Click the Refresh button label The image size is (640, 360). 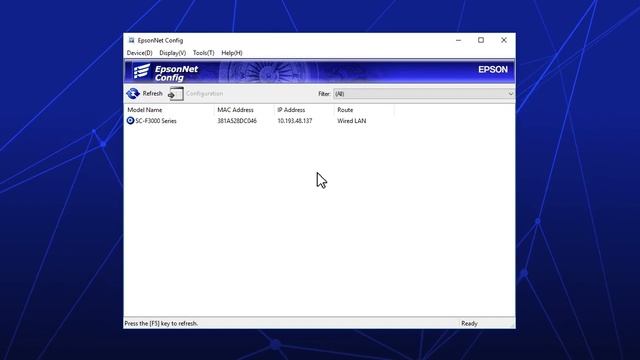(153, 93)
